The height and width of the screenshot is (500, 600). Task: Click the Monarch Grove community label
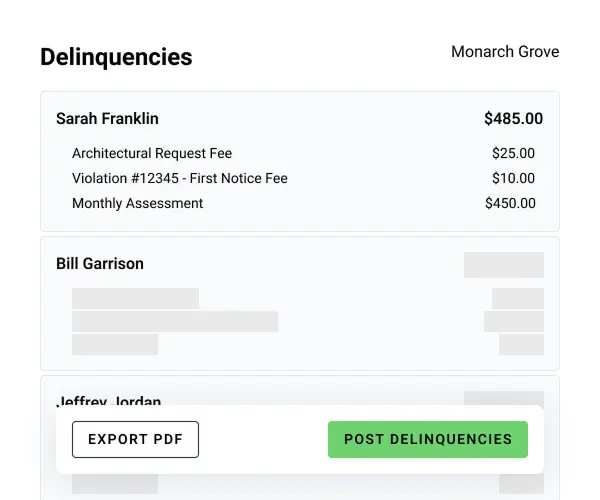[x=505, y=51]
